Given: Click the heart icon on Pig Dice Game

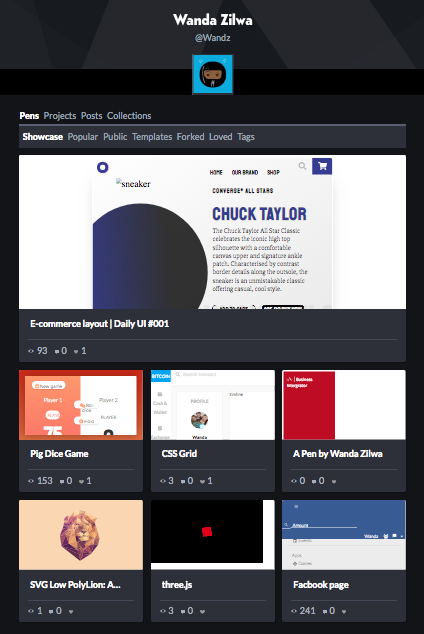Looking at the screenshot, I should (x=81, y=481).
